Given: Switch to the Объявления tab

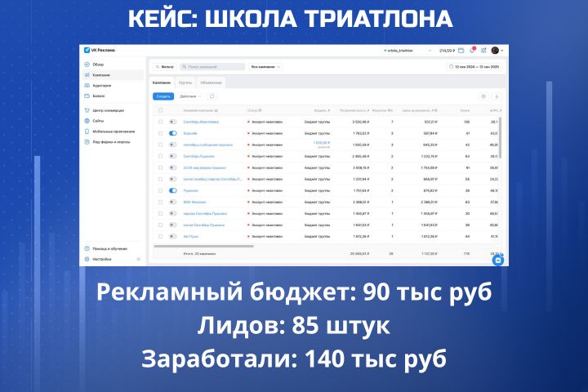Looking at the screenshot, I should [x=211, y=82].
